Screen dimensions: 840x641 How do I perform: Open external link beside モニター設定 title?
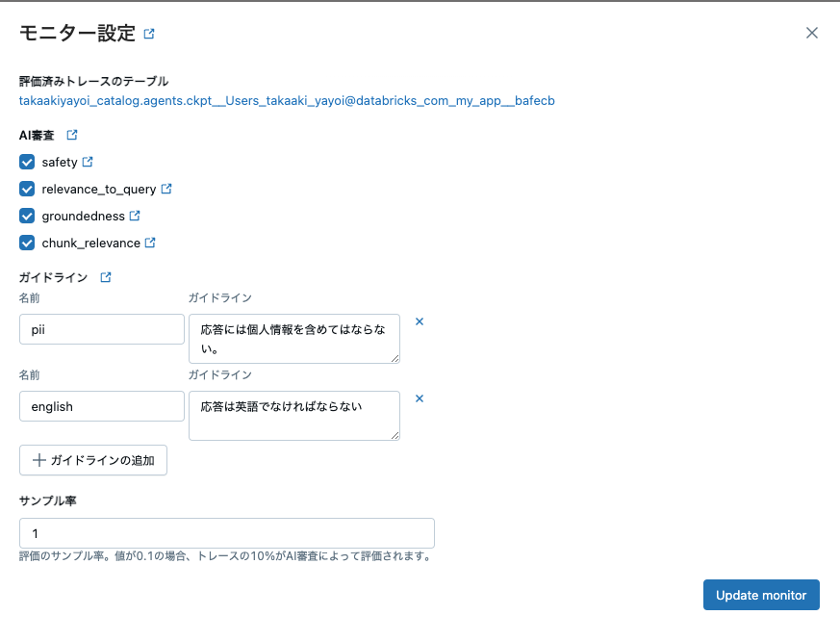point(148,32)
